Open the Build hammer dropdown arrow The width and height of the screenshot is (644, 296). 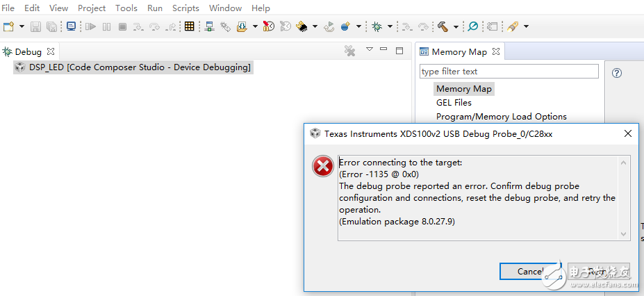456,26
